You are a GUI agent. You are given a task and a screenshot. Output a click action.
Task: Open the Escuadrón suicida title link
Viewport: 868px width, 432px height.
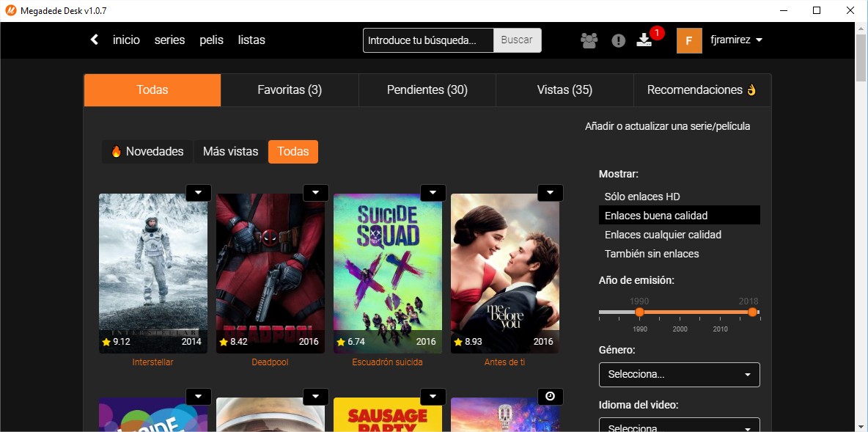(388, 362)
